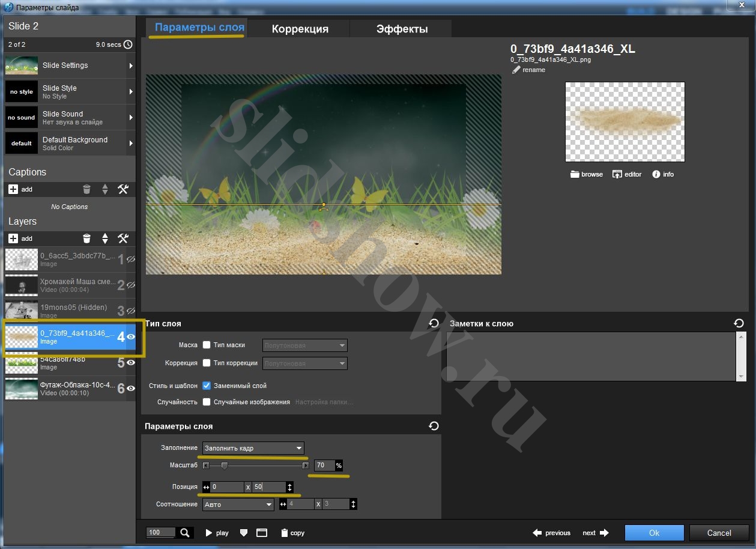Open correction type dropdown Полутоновая
Image resolution: width=756 pixels, height=549 pixels.
(305, 363)
